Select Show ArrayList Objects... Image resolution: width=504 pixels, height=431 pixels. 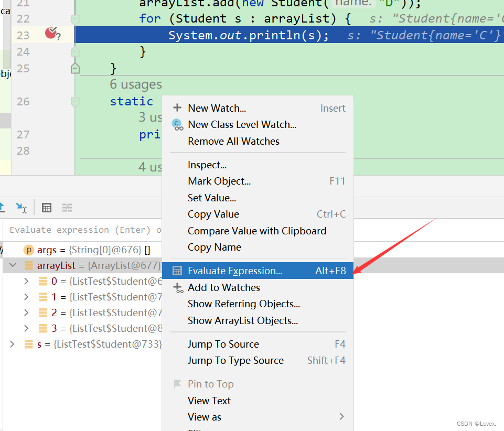click(258, 320)
